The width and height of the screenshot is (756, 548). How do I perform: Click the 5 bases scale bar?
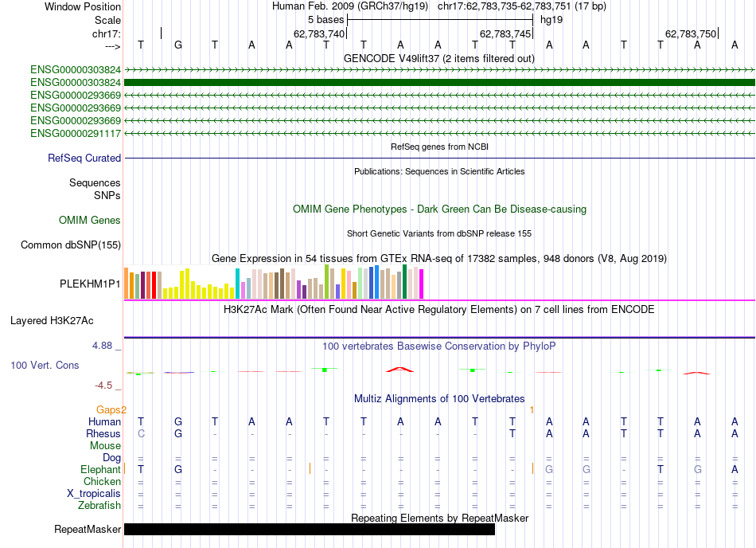(x=440, y=20)
